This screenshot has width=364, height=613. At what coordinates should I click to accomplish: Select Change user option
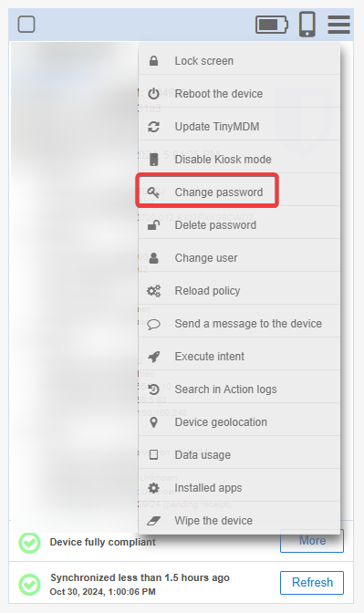(239, 258)
